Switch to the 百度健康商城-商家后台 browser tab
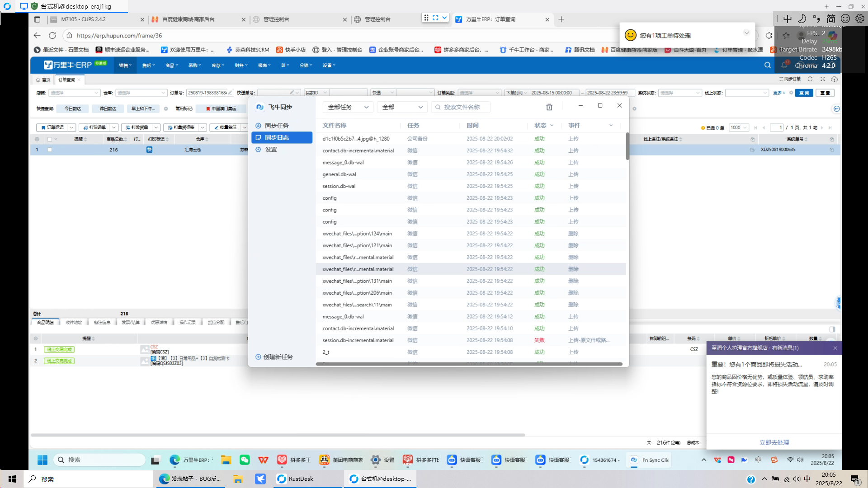Screen dimensions: 868x488 [199, 19]
